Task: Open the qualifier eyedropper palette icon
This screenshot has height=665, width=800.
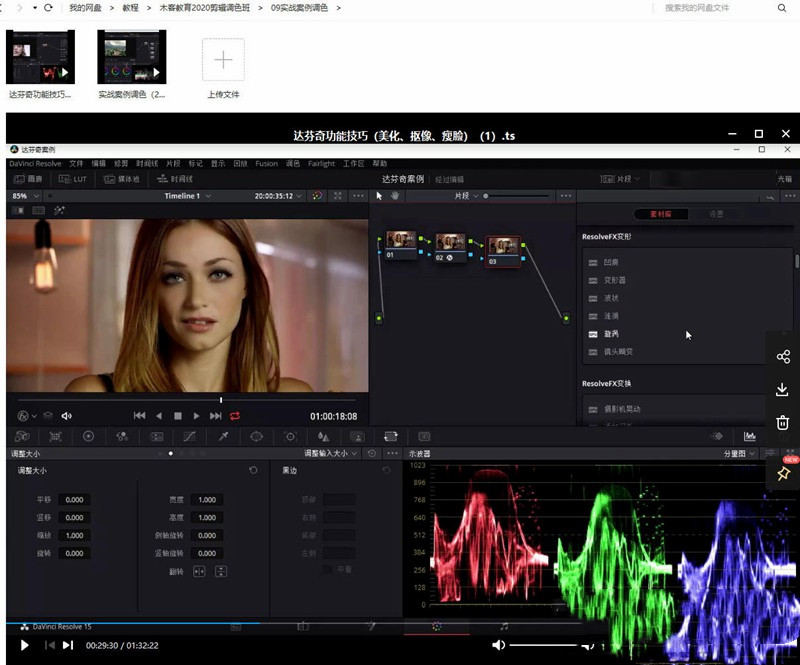Action: tap(223, 436)
